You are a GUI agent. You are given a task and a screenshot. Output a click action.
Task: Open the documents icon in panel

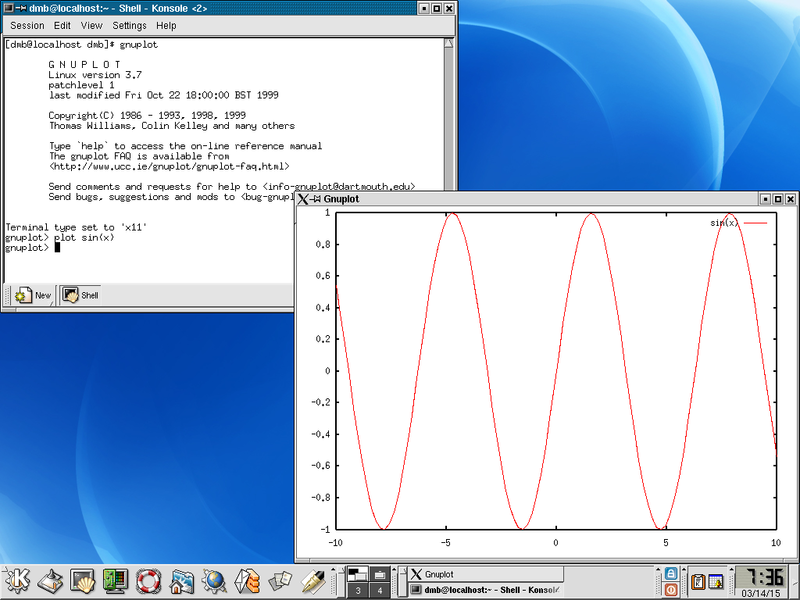click(x=280, y=581)
